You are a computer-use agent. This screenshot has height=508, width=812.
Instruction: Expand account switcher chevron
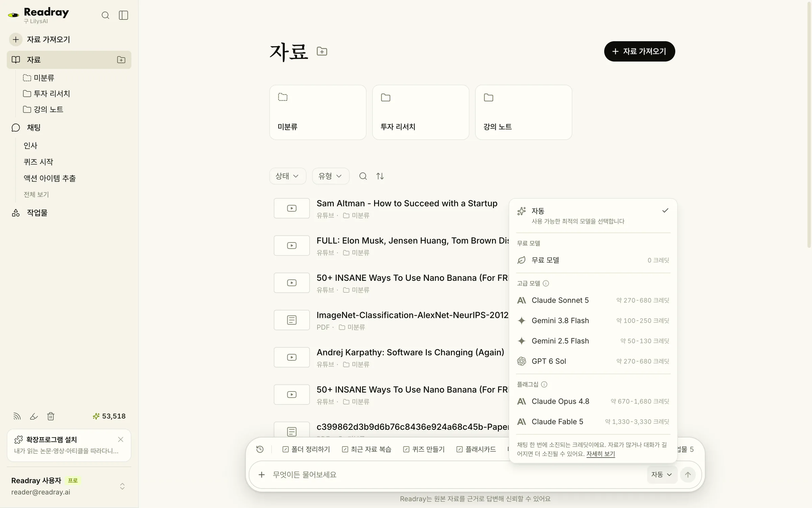(x=122, y=486)
